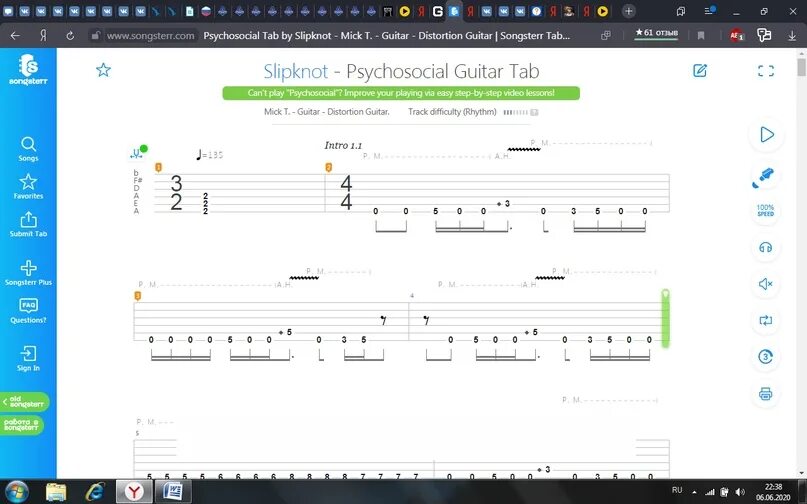This screenshot has height=504, width=807.
Task: Start playback with the Play button
Action: (766, 134)
